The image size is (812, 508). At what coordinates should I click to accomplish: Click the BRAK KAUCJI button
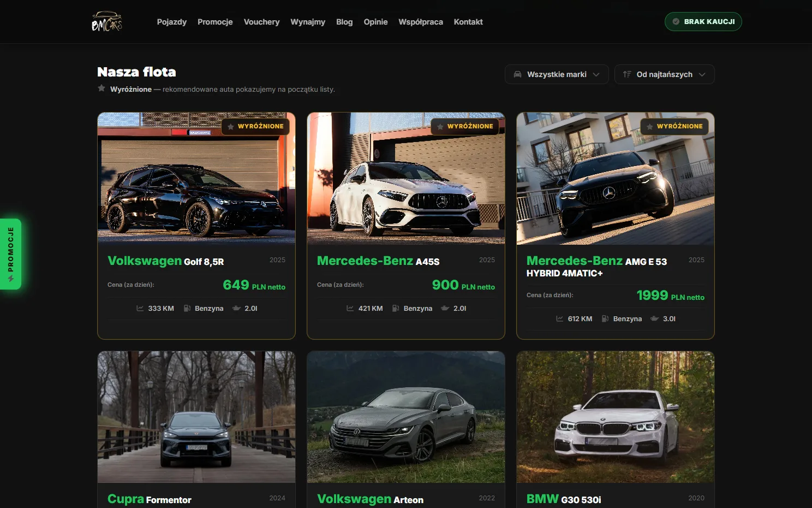tap(703, 22)
